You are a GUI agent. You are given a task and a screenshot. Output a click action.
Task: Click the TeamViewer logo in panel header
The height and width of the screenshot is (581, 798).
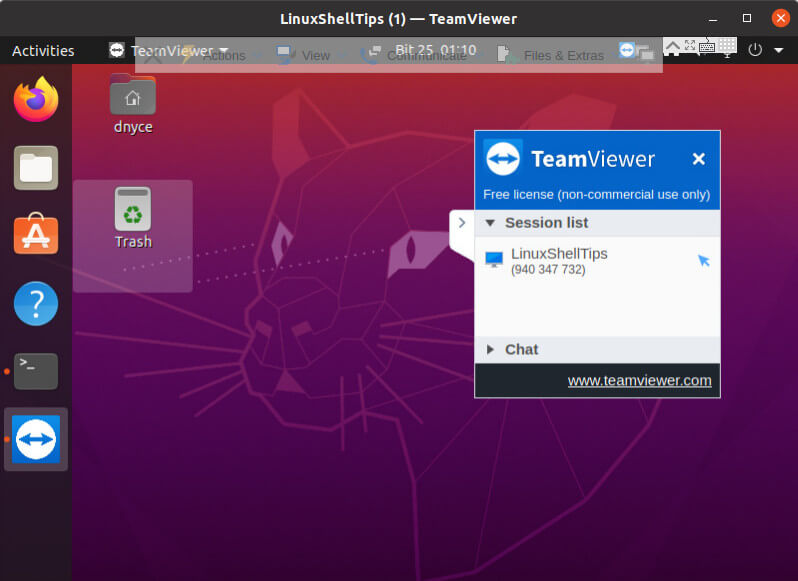coord(502,159)
